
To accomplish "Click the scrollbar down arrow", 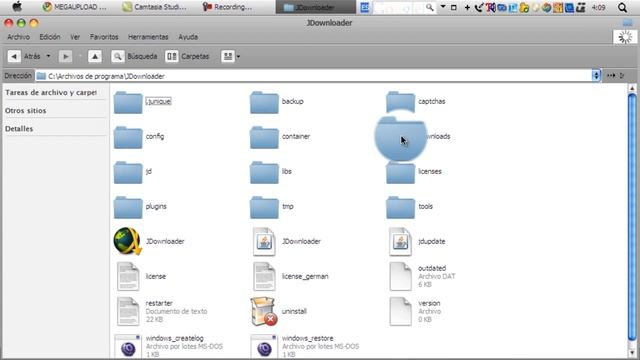I will coord(632,353).
